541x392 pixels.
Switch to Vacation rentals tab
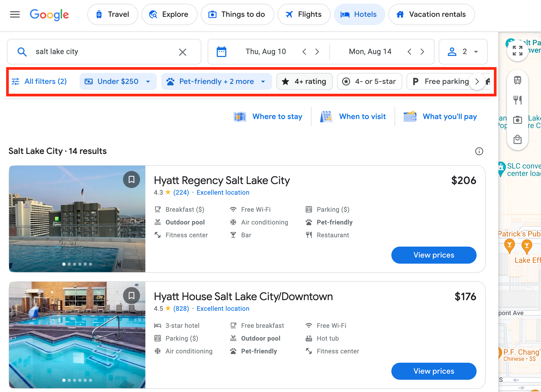[x=432, y=14]
